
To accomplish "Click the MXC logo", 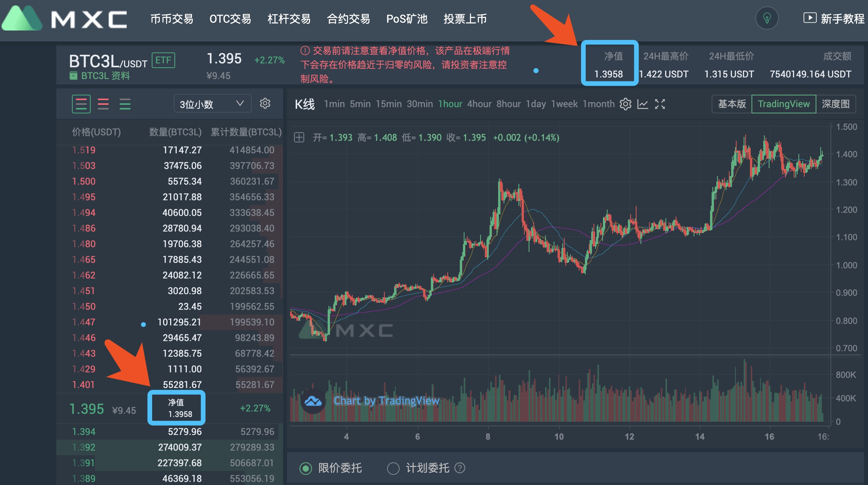I will (x=65, y=18).
